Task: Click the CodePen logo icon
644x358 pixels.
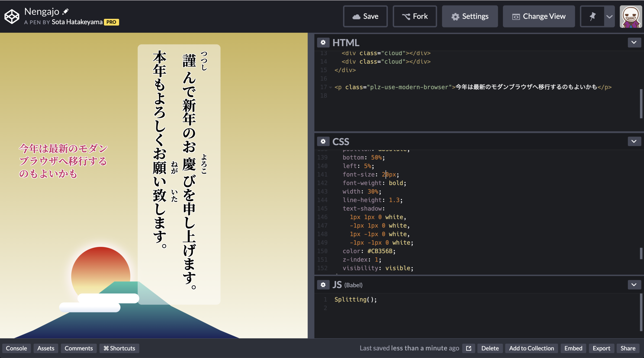Action: point(12,16)
